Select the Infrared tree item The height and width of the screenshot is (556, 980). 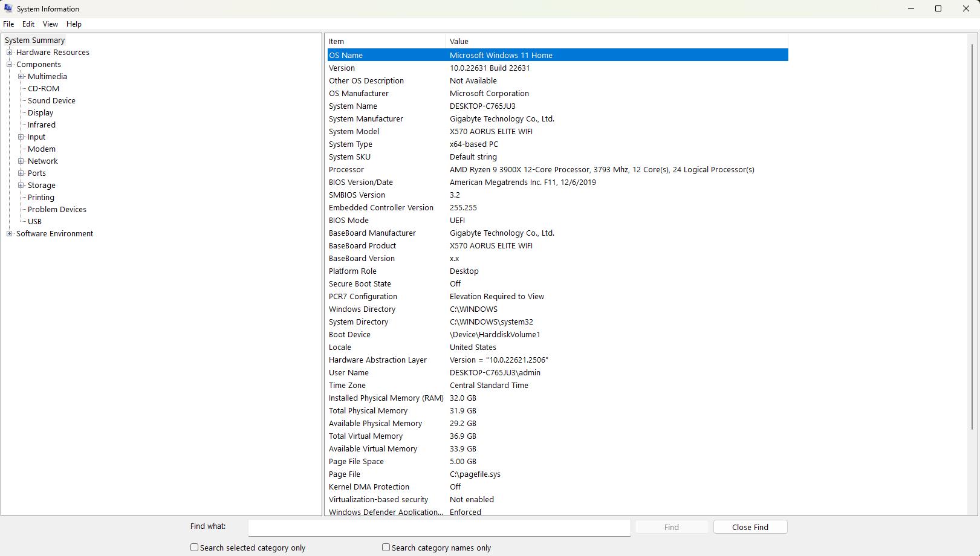click(x=42, y=125)
